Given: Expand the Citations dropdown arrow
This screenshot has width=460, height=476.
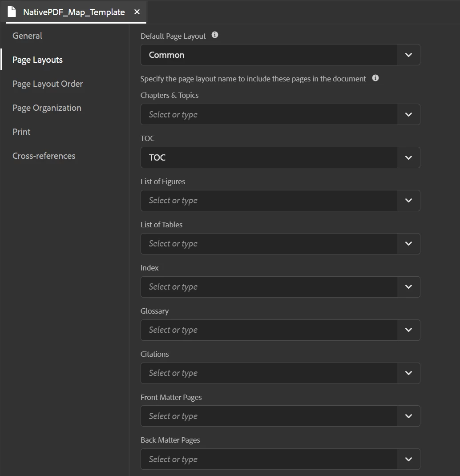Looking at the screenshot, I should pos(408,373).
